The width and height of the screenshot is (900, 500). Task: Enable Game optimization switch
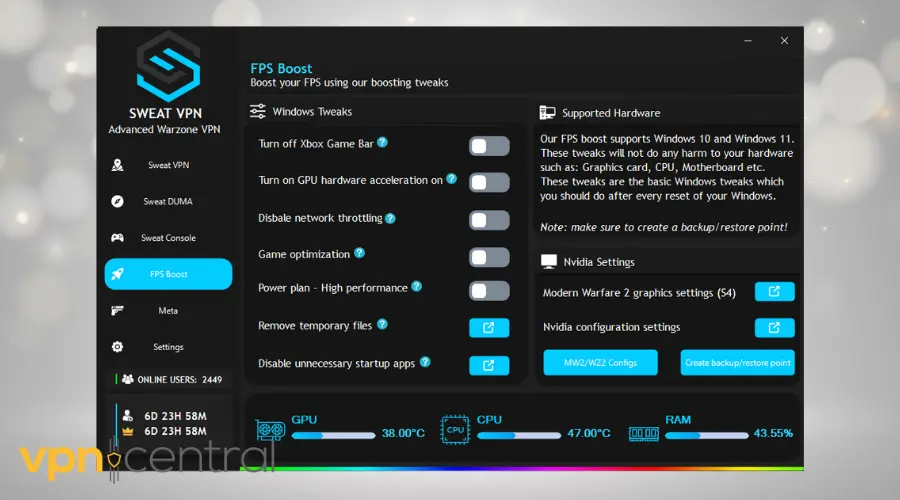pos(488,257)
